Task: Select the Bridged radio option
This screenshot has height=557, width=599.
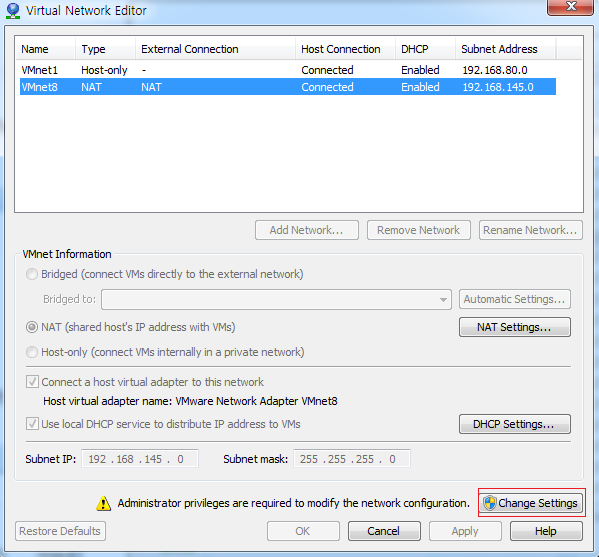Action: [x=32, y=274]
